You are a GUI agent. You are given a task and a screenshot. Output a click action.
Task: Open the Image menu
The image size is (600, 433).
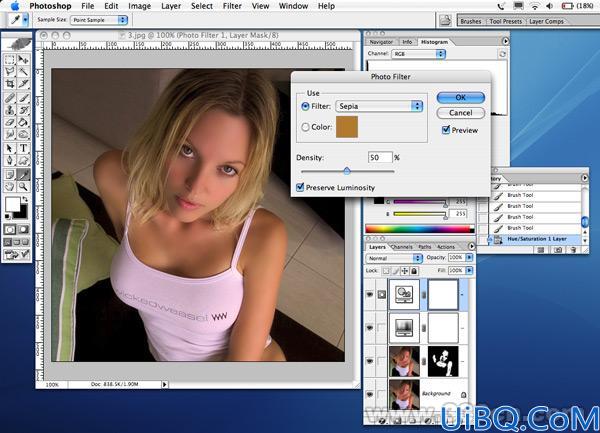click(139, 6)
